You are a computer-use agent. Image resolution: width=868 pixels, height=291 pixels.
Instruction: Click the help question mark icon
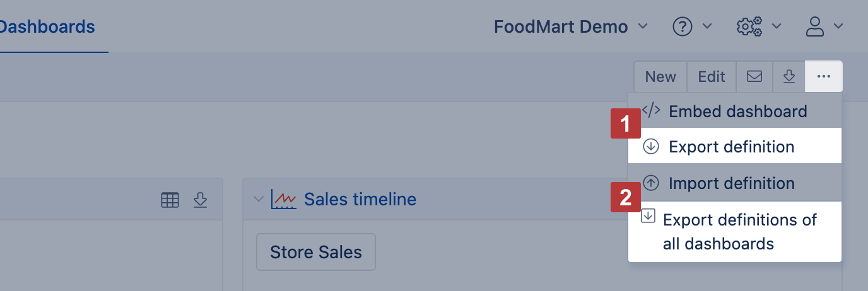coord(683,26)
